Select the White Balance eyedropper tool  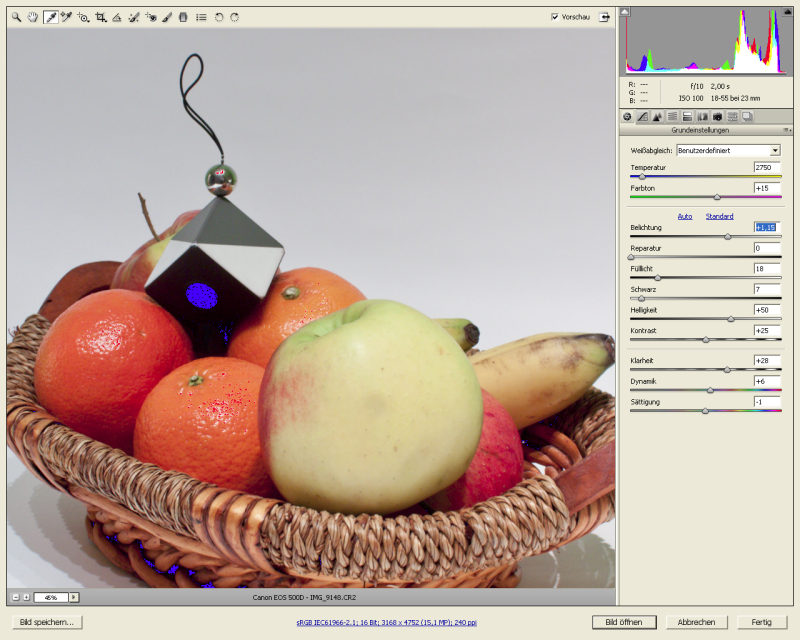50,17
